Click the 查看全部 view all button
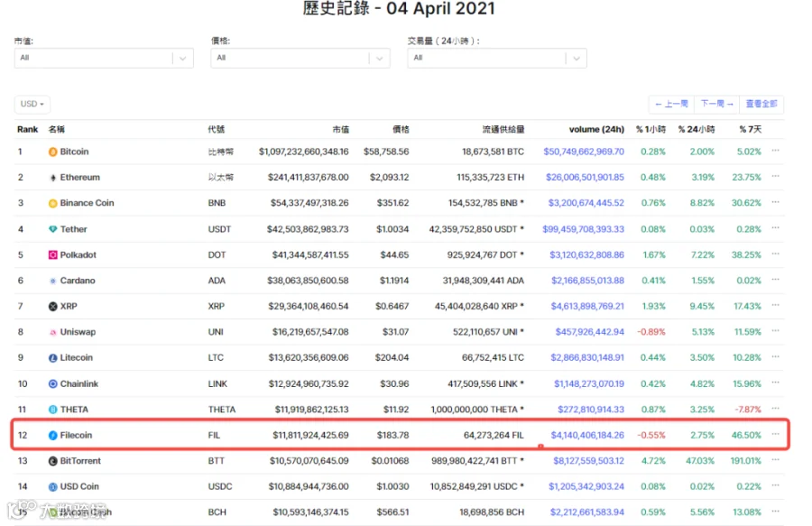This screenshot has width=812, height=526. [x=761, y=104]
